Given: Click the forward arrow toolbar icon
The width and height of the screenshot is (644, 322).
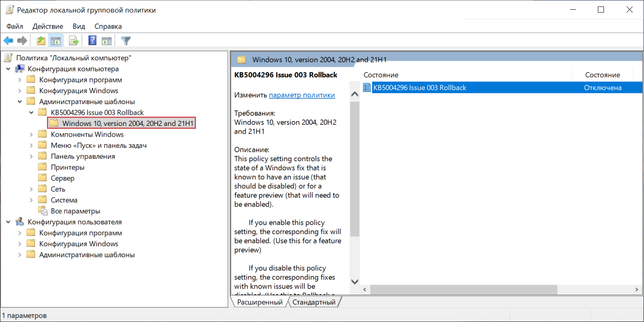Looking at the screenshot, I should point(22,41).
